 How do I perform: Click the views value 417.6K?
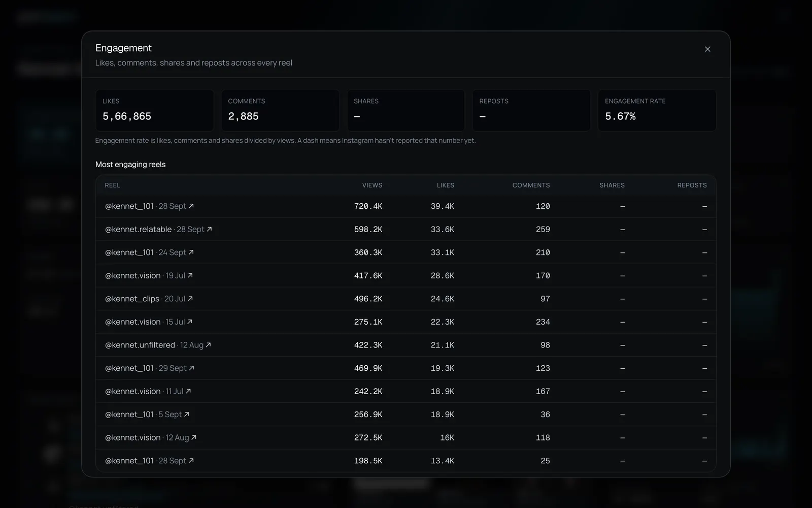pos(368,276)
